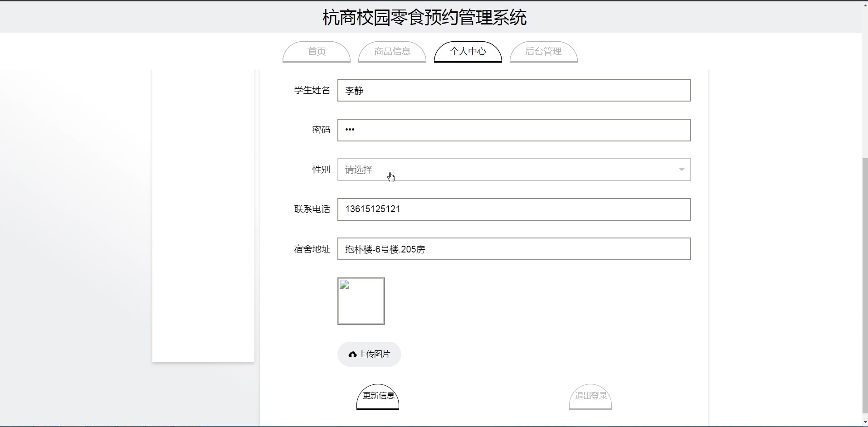Image resolution: width=868 pixels, height=427 pixels.
Task: Go to the 后台管理 tab
Action: pos(544,52)
